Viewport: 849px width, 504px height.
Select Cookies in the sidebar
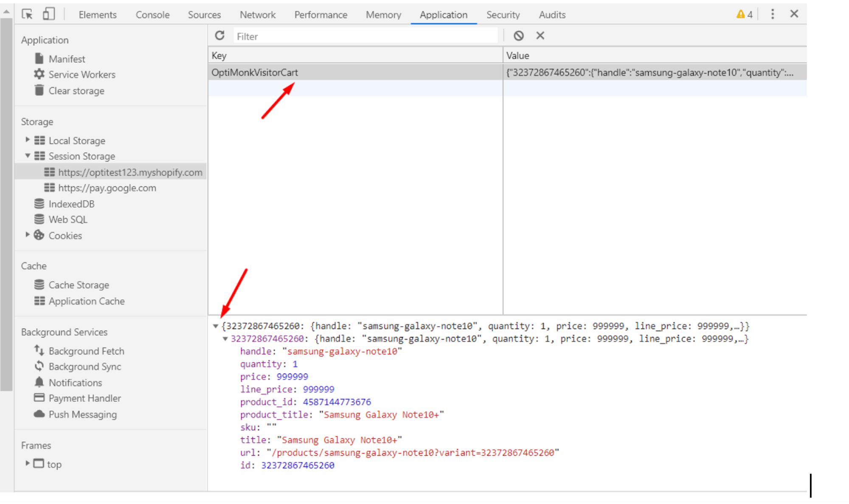65,235
